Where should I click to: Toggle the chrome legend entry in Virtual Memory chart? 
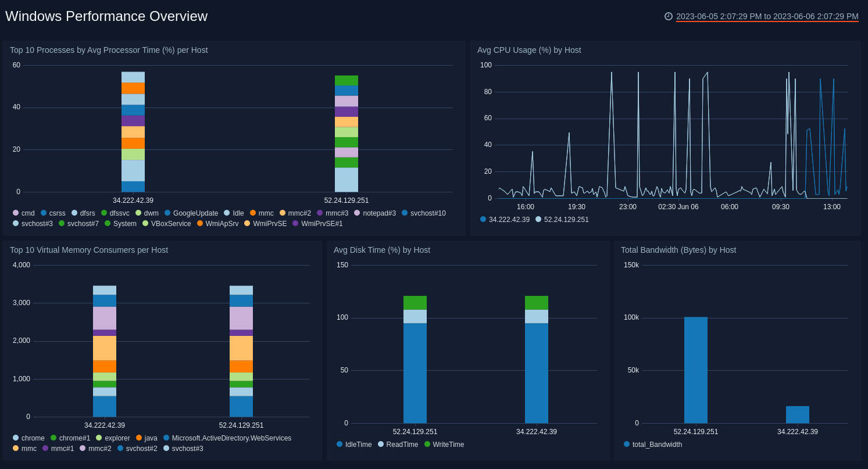point(28,438)
